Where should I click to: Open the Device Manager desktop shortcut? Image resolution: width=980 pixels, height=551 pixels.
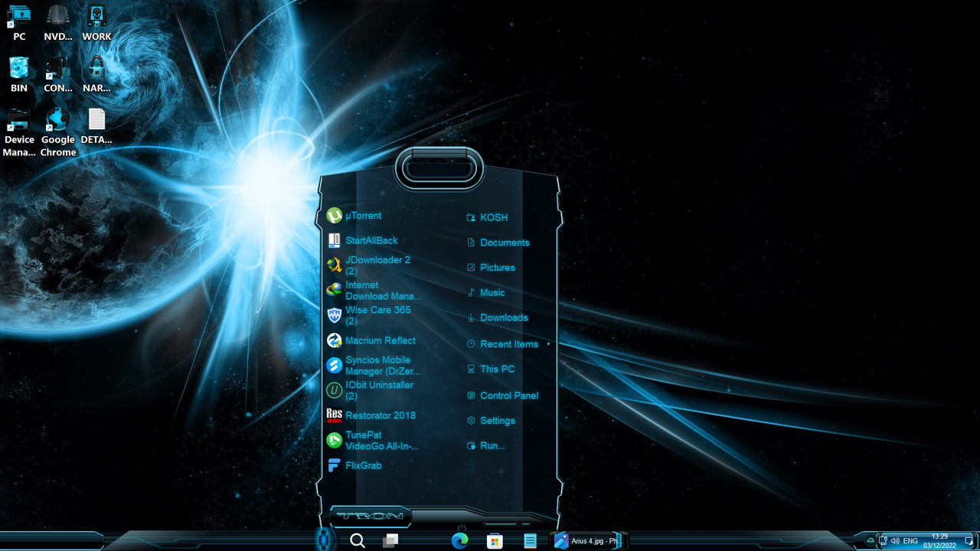tap(19, 132)
